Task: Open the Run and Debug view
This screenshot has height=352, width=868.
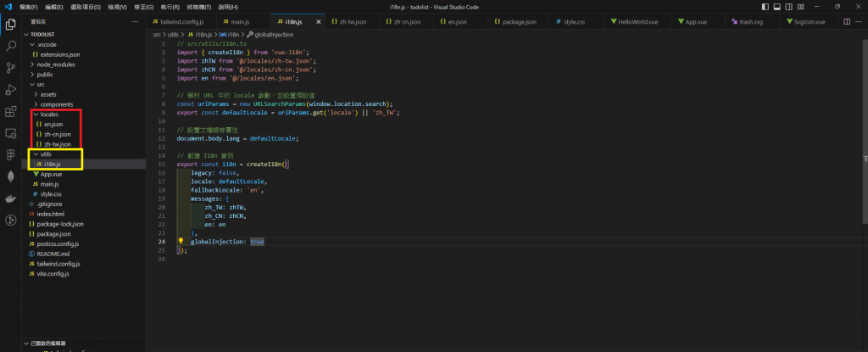Action: click(x=10, y=90)
